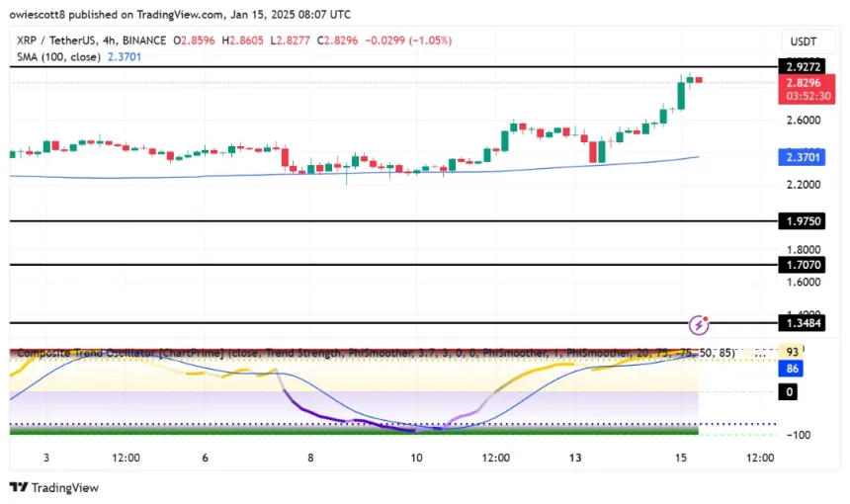Click the red 2.8296 current price label
Screen dimensions: 850x504
tap(803, 83)
